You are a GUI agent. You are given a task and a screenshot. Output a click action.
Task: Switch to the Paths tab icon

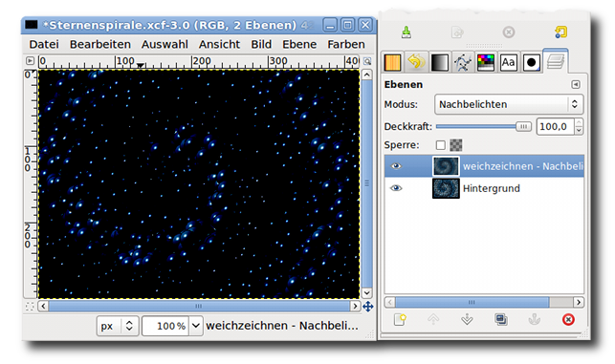[462, 62]
